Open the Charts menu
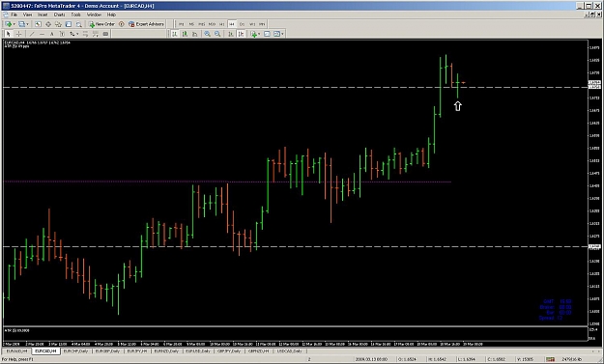The width and height of the screenshot is (604, 364). click(x=59, y=14)
